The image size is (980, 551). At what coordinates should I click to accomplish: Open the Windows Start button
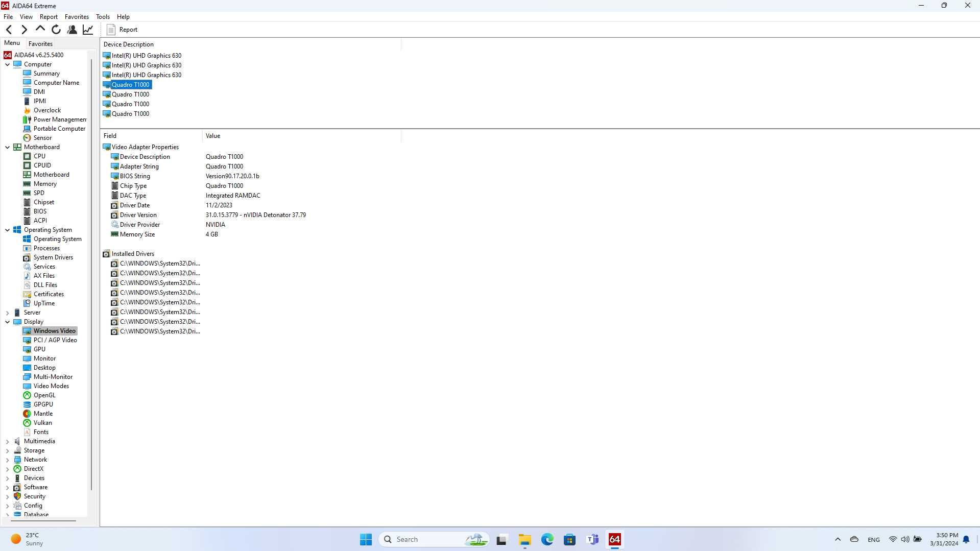(x=366, y=539)
